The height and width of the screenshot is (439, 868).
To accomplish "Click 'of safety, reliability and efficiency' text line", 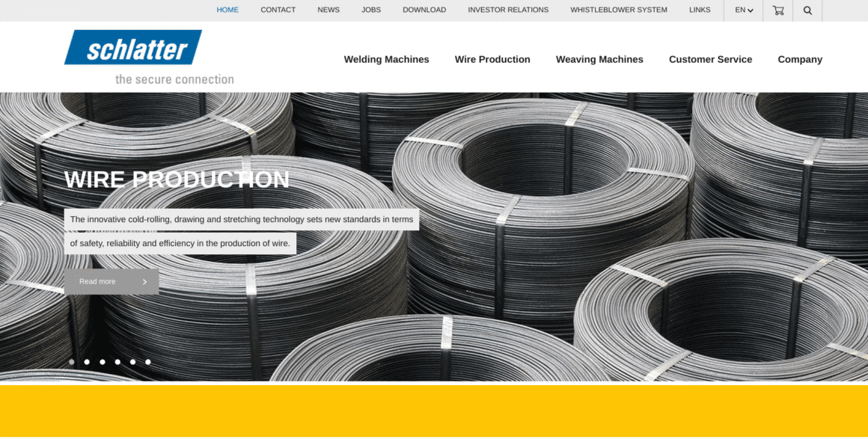I will click(180, 243).
